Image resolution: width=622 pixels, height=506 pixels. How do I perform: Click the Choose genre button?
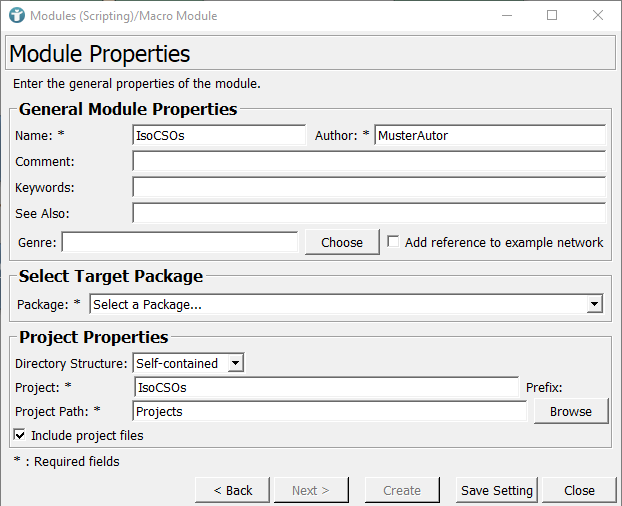click(342, 242)
